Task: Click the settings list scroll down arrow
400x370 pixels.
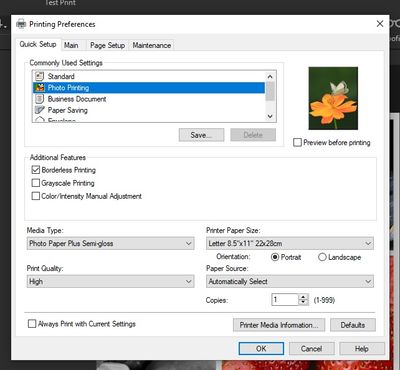Action: click(270, 116)
